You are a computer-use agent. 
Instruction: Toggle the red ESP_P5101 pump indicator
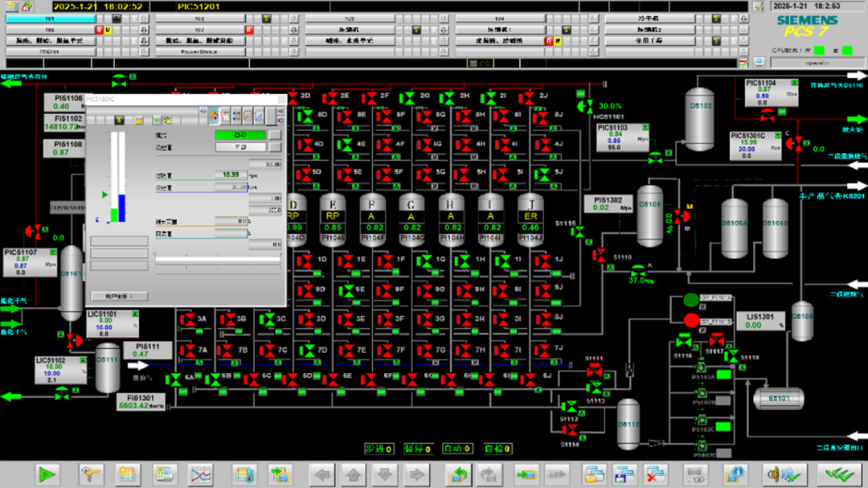691,321
